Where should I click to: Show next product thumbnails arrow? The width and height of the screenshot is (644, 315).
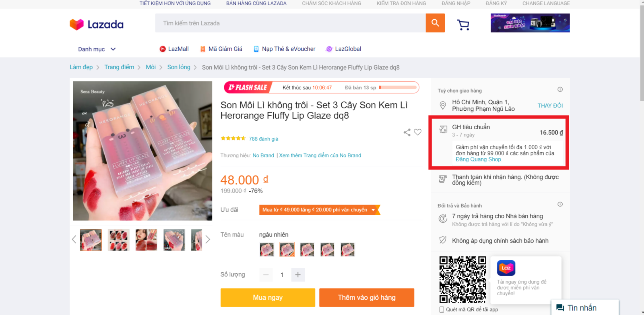pos(208,240)
